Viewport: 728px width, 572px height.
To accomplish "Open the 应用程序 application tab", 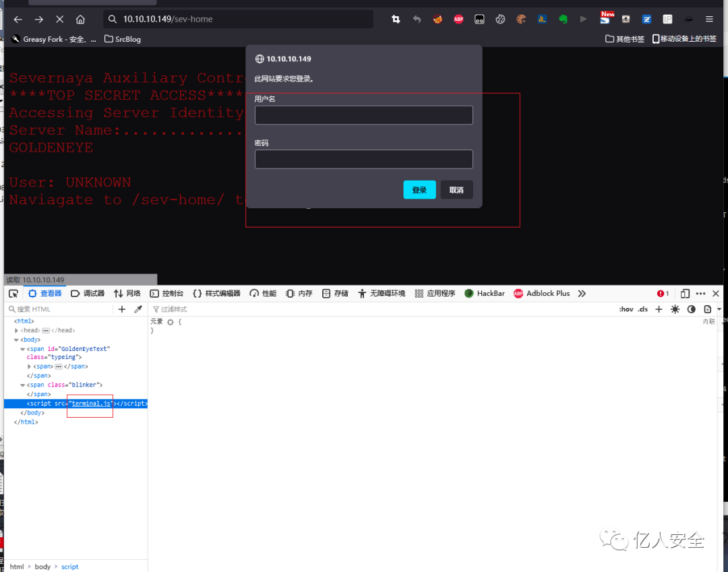I will coord(435,294).
